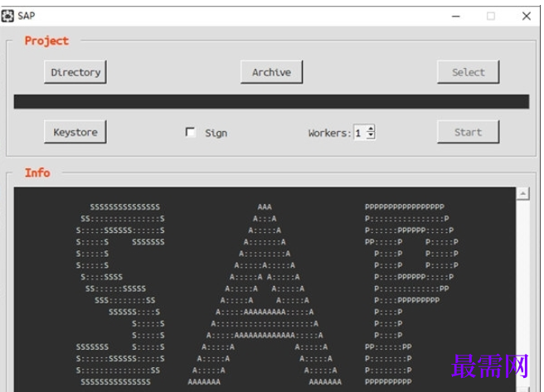Click the Workers: label
The height and width of the screenshot is (392, 544).
point(329,133)
